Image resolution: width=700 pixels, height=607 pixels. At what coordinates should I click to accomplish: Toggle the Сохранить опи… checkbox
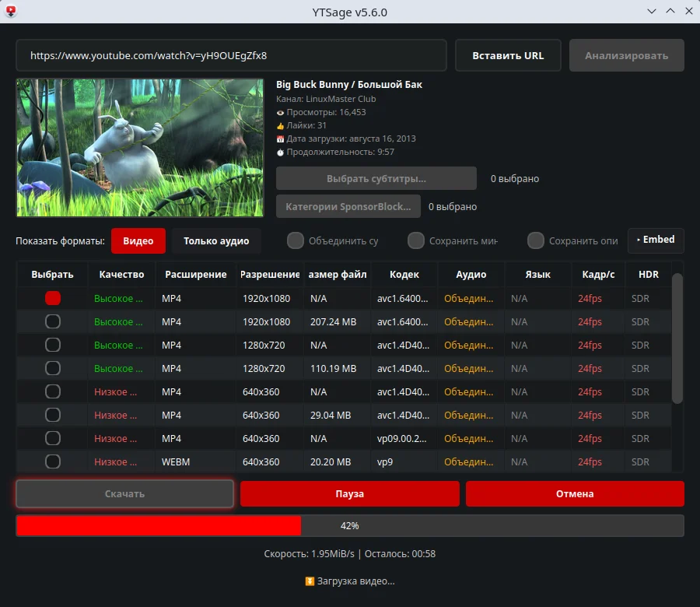point(535,240)
